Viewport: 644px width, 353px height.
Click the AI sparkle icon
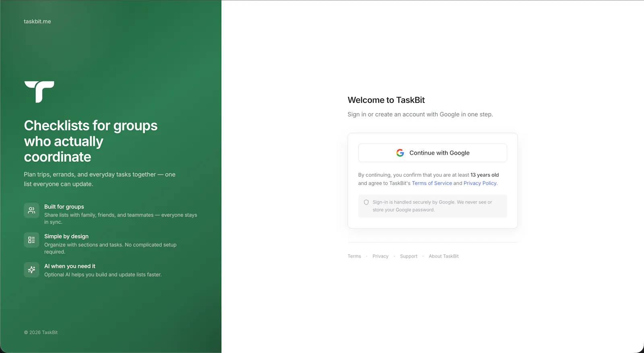[31, 270]
